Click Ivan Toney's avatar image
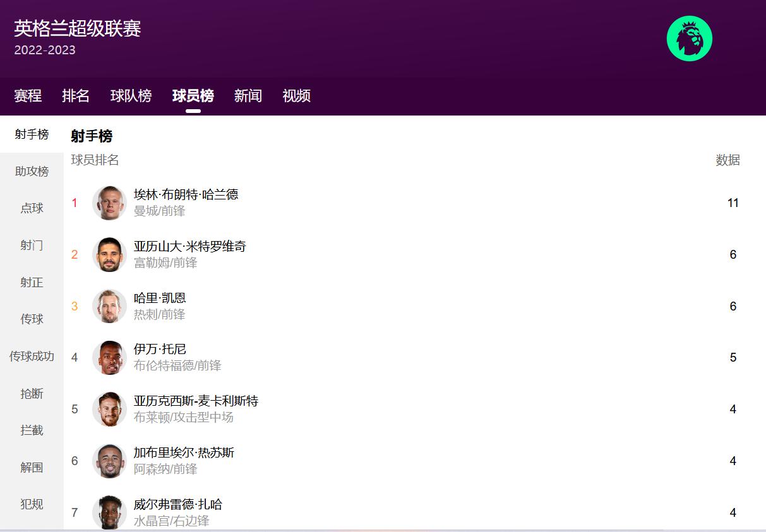 109,357
